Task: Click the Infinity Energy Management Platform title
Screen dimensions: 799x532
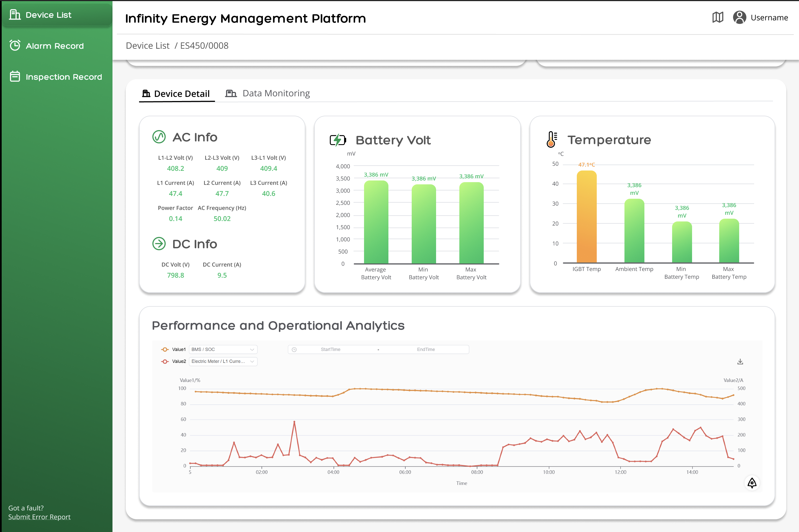Action: click(245, 18)
